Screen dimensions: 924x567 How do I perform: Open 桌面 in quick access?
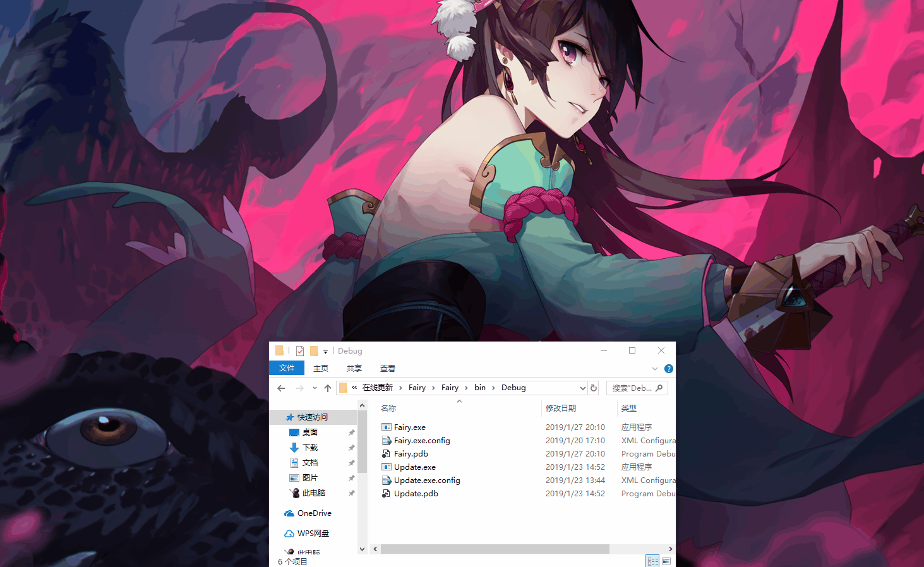pos(310,433)
